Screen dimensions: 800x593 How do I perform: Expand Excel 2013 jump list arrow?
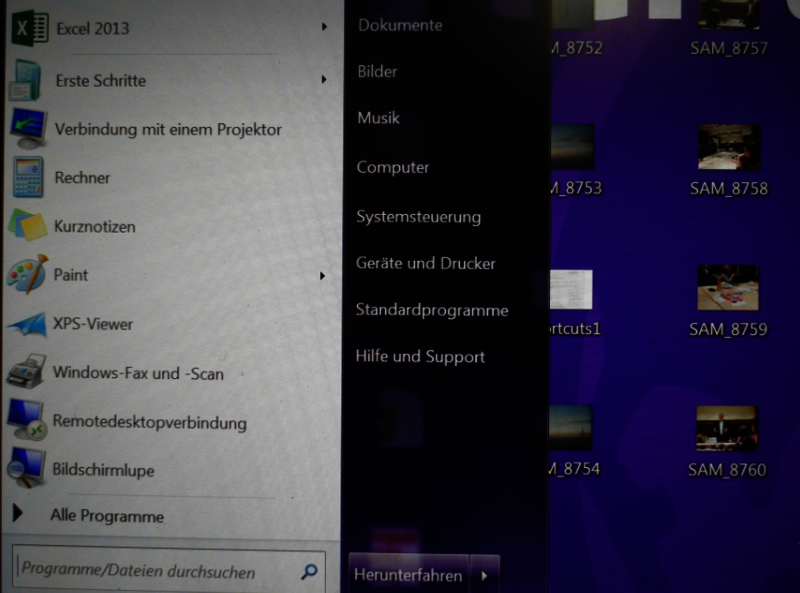324,27
